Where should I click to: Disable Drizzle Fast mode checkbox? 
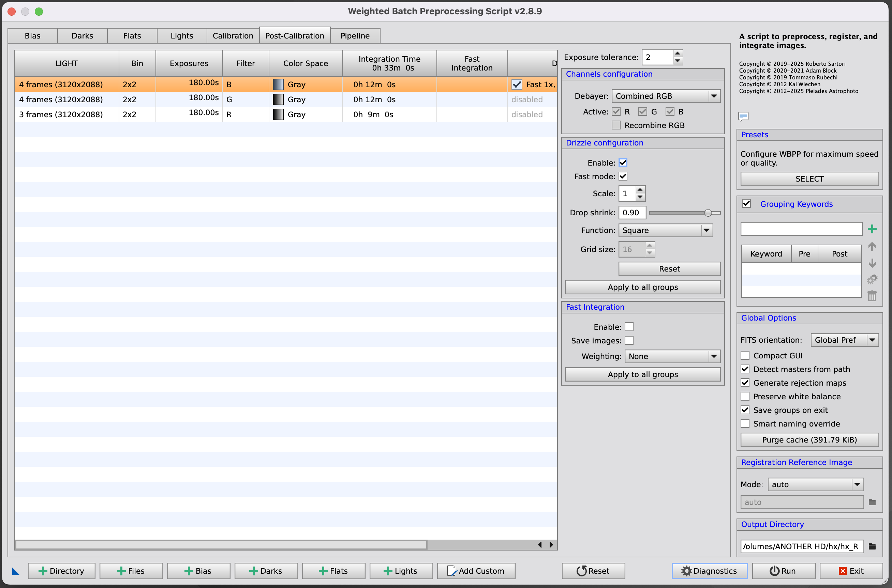[x=623, y=176]
